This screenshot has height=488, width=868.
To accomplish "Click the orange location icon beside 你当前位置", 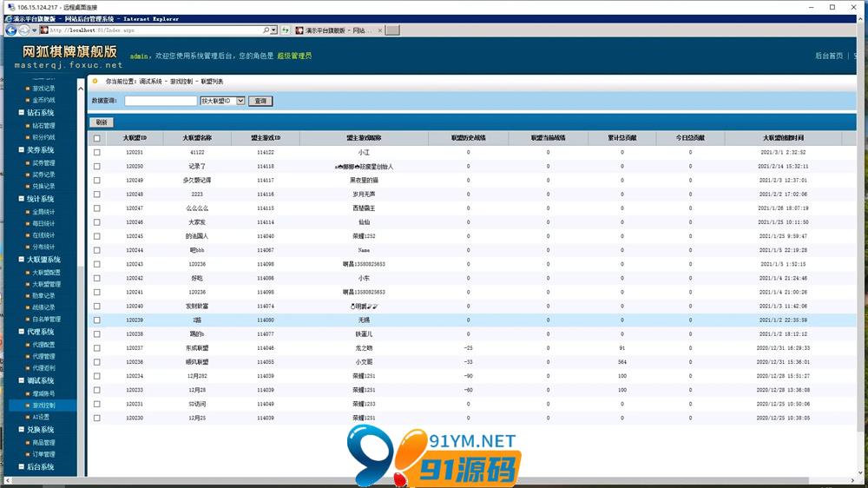I will click(x=95, y=81).
